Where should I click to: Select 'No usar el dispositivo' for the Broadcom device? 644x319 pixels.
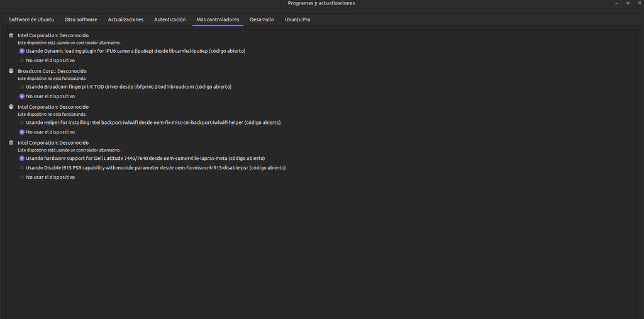point(22,96)
